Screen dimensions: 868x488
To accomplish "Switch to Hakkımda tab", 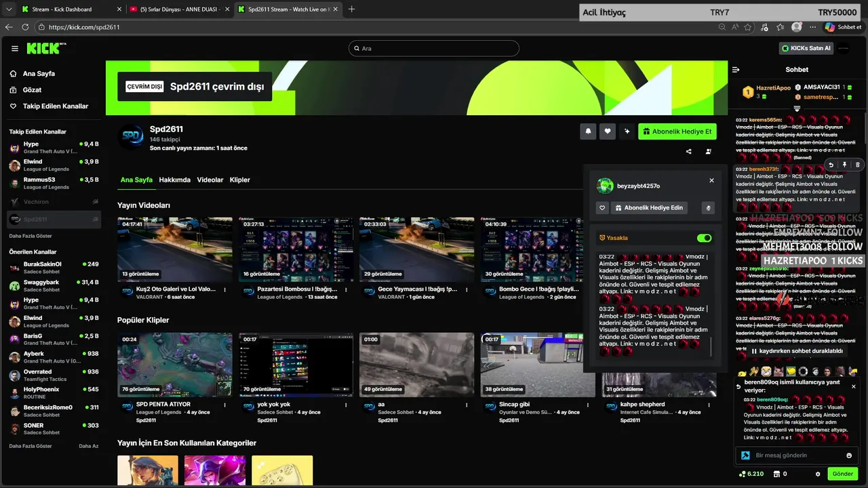I will [x=175, y=180].
